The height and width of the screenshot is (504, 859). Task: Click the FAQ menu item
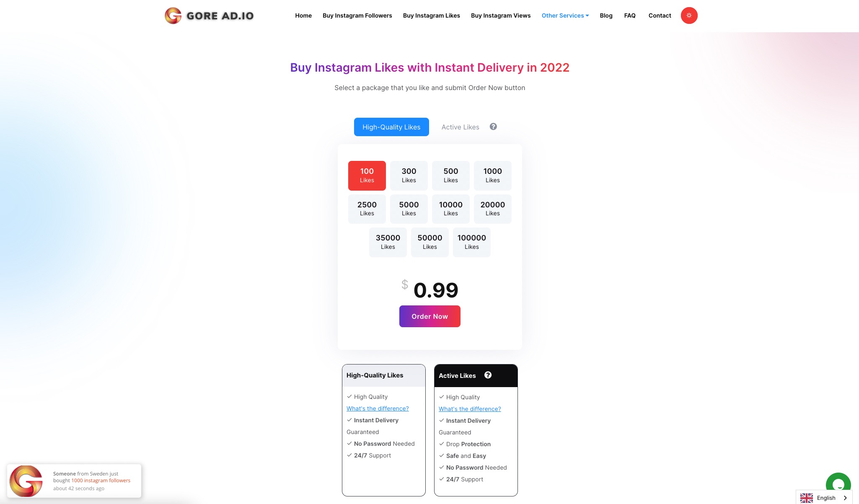click(x=629, y=15)
